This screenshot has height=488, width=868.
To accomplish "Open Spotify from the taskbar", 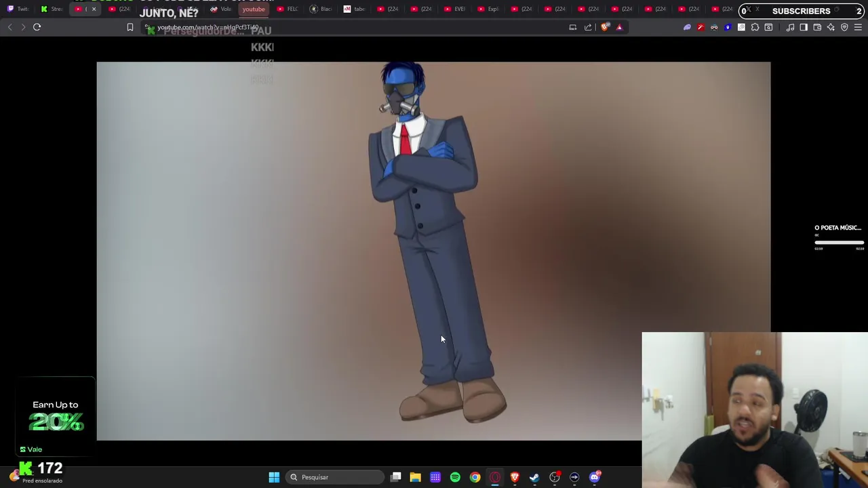I will click(x=455, y=477).
